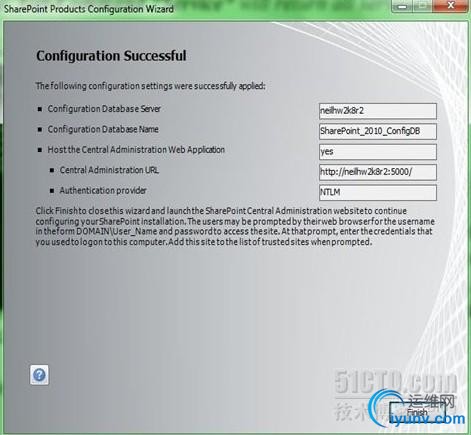Select the SharePoint_2010_ConfigDB name field
Viewport: 471px width, 435px height.
coord(378,131)
